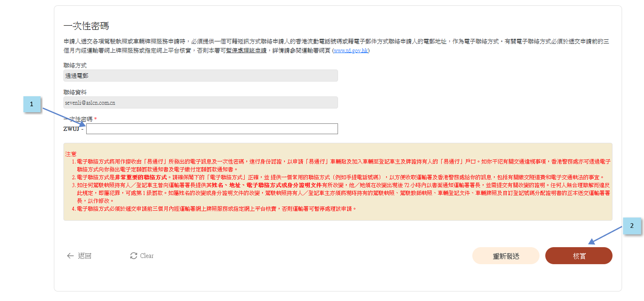This screenshot has height=301, width=644.
Task: Click the blue callout box numbered 1
Action: 32,104
